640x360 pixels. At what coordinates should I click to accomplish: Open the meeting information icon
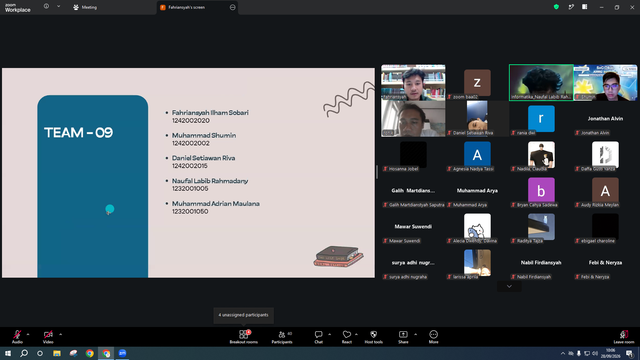(x=46, y=7)
